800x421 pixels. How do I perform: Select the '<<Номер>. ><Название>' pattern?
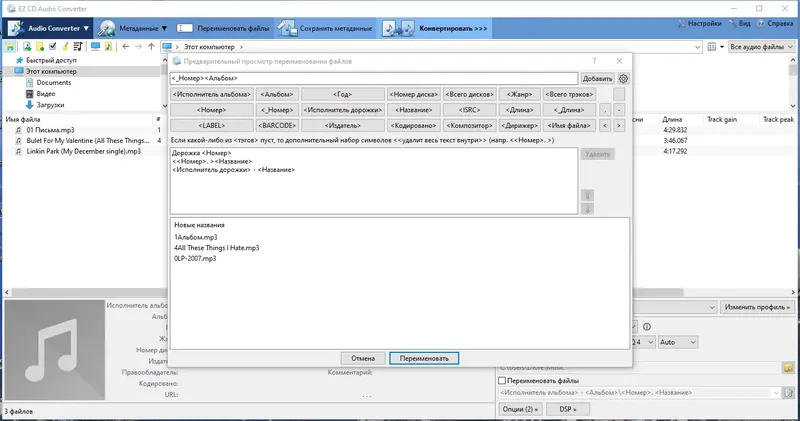212,161
